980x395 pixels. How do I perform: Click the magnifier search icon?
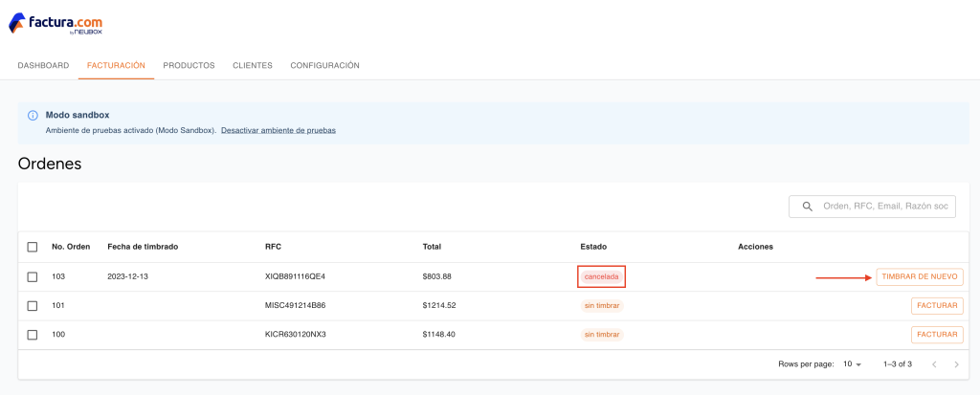[808, 207]
